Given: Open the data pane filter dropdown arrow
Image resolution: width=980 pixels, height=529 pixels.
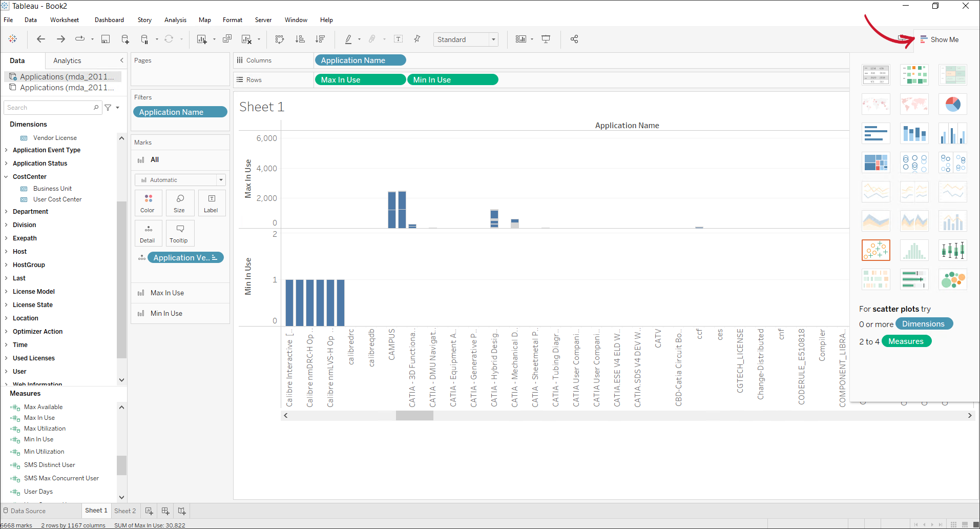Looking at the screenshot, I should click(x=118, y=108).
